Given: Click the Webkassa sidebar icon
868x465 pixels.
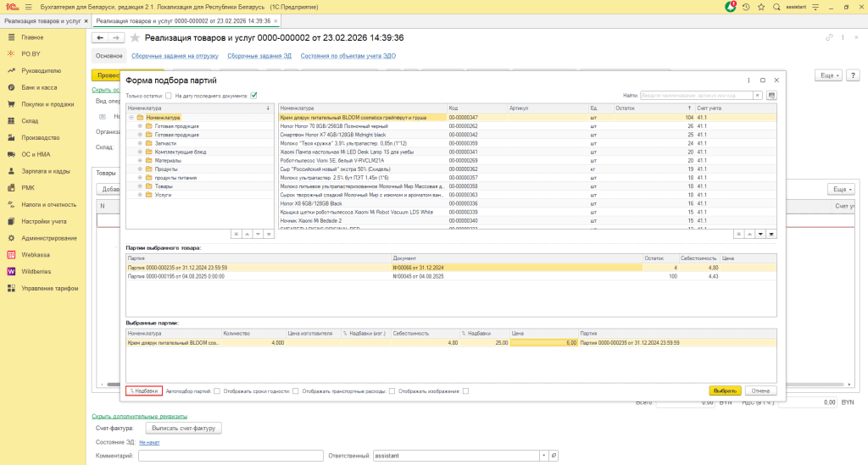Looking at the screenshot, I should click(x=11, y=254).
